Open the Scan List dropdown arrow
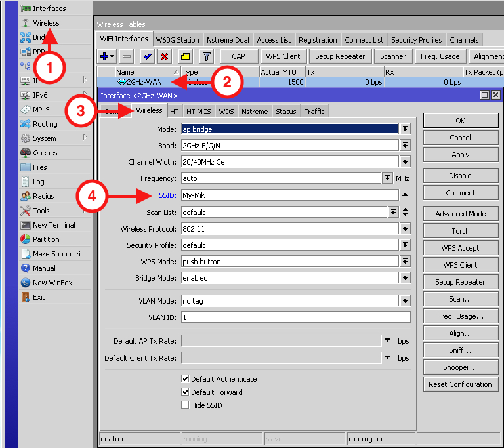504x448 pixels. click(393, 212)
